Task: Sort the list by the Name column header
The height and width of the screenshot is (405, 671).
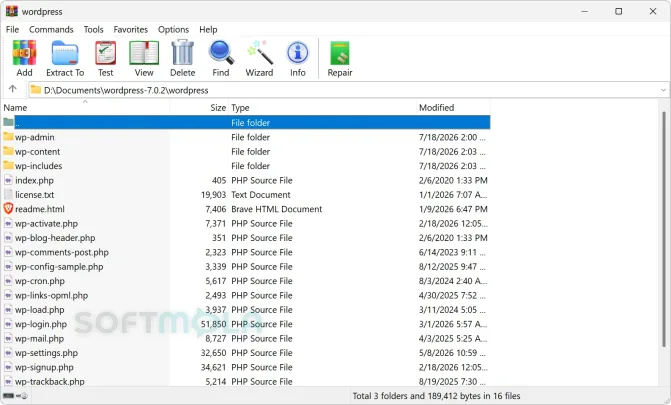Action: coord(86,107)
